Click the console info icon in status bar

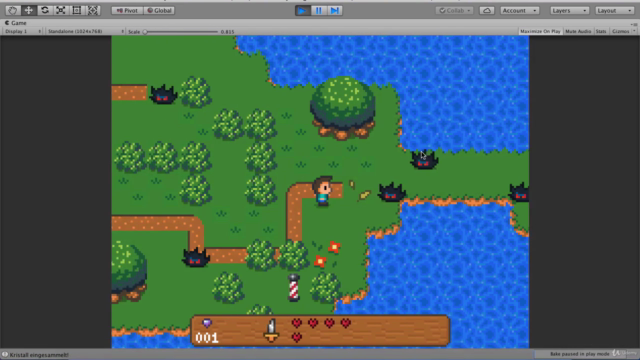(4, 355)
